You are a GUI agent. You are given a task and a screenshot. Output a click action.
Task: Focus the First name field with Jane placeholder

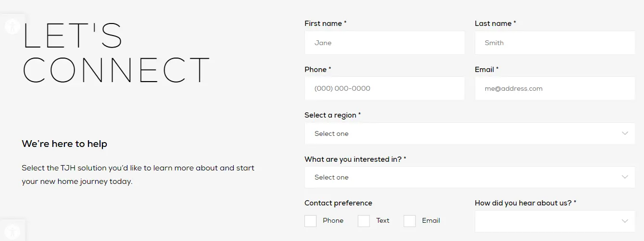[x=385, y=43]
